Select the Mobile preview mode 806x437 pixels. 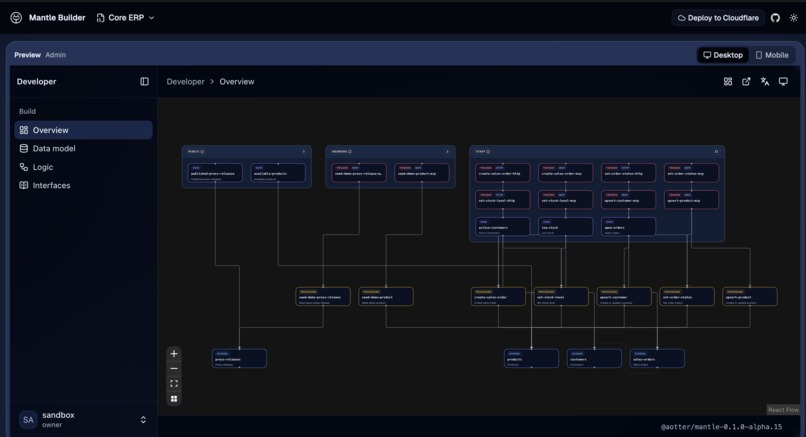[x=772, y=55]
